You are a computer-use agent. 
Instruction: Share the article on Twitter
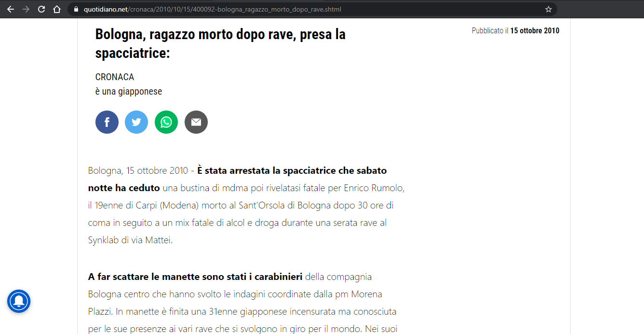(x=136, y=122)
